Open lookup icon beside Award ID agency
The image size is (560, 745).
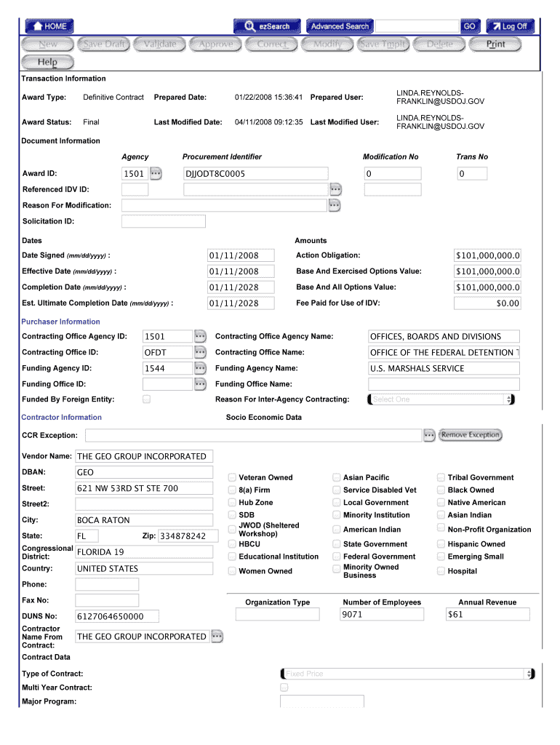tap(156, 174)
